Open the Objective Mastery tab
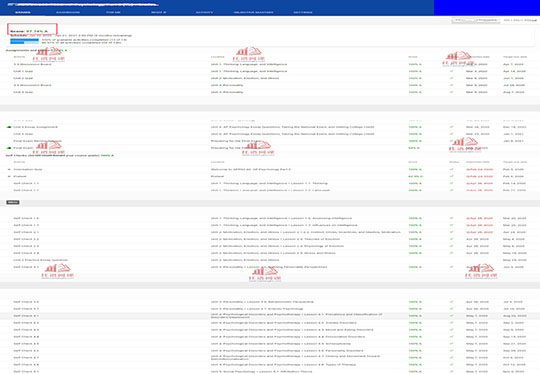Image resolution: width=540 pixels, height=374 pixels. click(x=253, y=12)
